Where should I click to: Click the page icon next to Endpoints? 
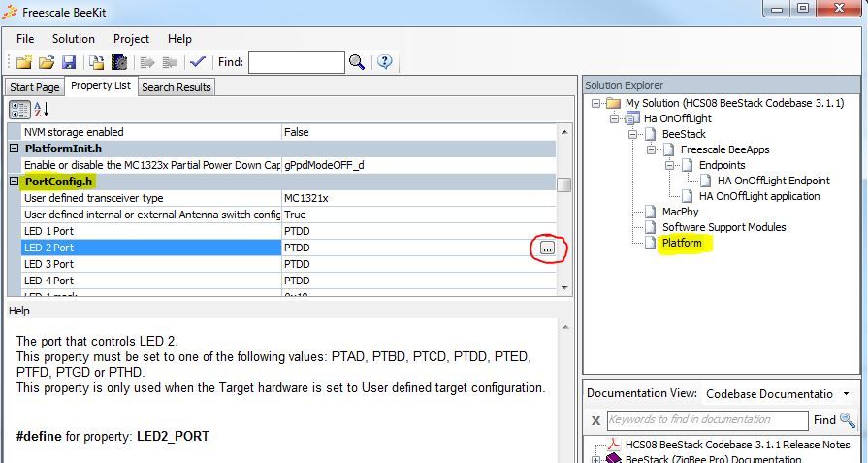[687, 165]
